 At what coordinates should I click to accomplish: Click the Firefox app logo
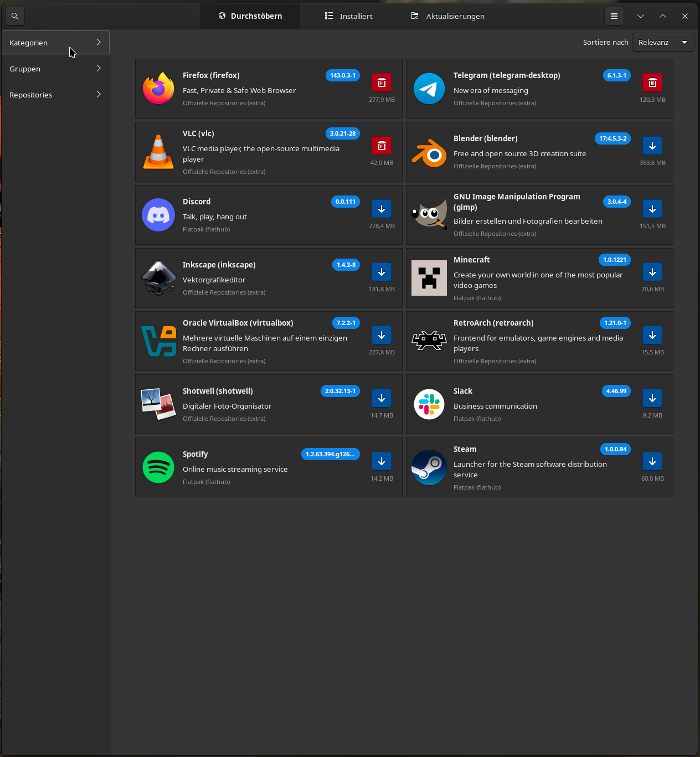point(158,89)
